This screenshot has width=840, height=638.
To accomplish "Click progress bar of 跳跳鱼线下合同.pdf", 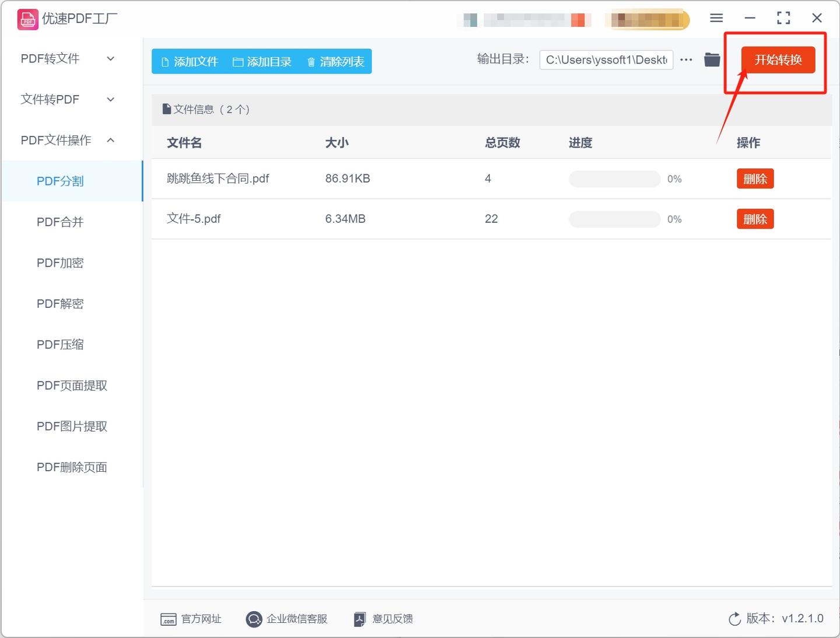I will 614,179.
